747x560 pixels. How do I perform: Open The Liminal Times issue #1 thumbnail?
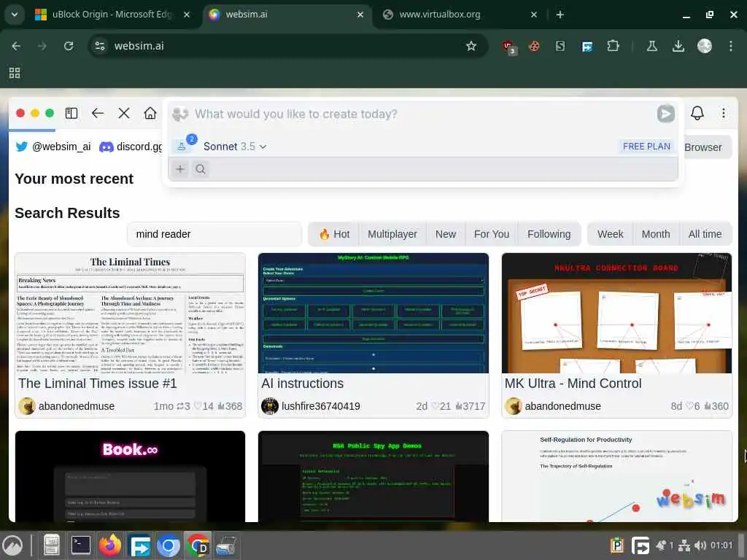coord(130,314)
